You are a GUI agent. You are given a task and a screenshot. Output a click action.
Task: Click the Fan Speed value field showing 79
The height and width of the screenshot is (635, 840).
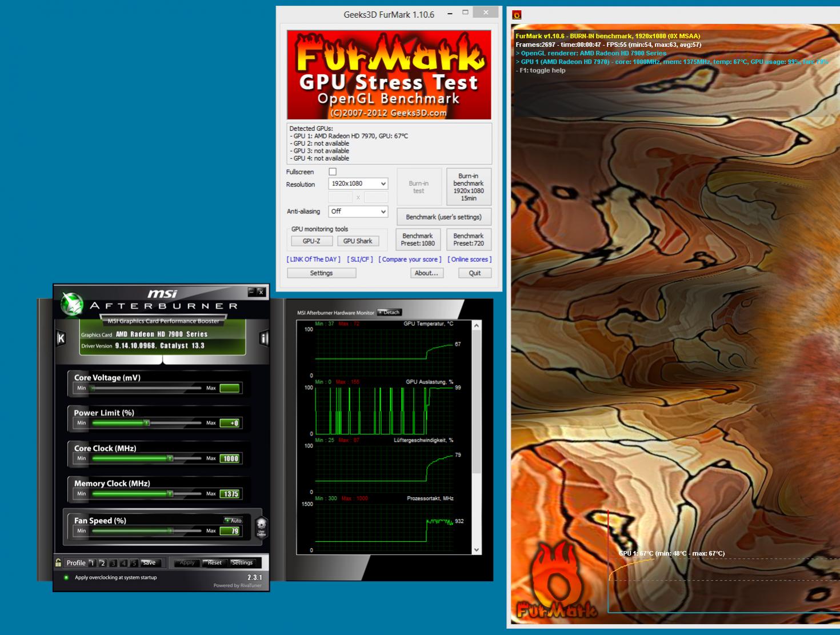tap(230, 531)
